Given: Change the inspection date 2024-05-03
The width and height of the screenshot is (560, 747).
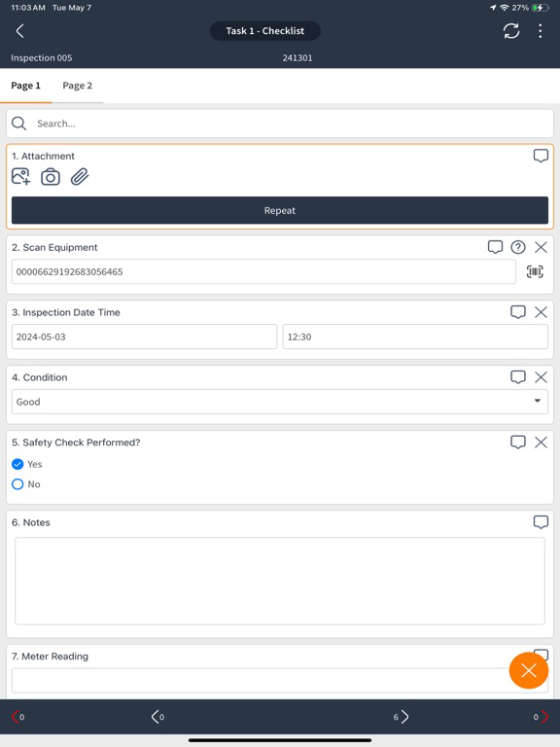Looking at the screenshot, I should click(x=144, y=337).
